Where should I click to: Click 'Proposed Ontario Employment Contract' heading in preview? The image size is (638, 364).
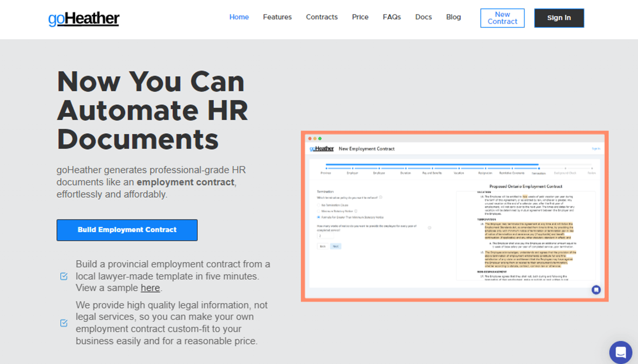pyautogui.click(x=526, y=187)
